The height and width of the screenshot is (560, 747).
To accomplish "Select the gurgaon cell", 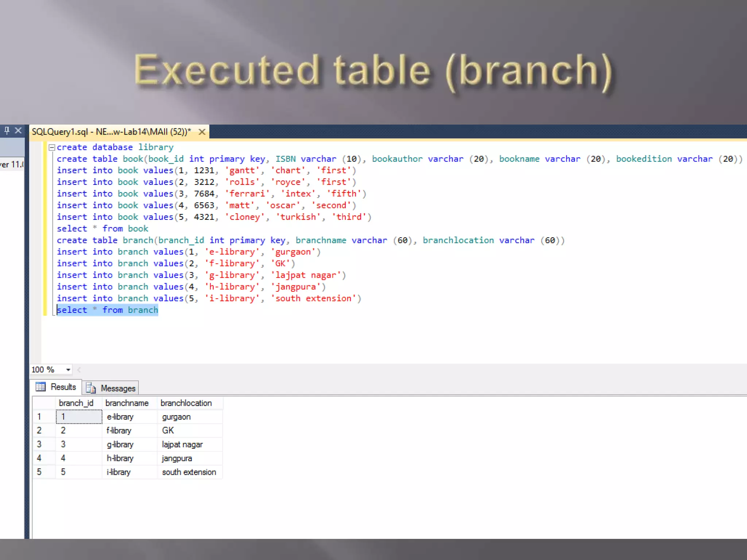I will point(190,417).
